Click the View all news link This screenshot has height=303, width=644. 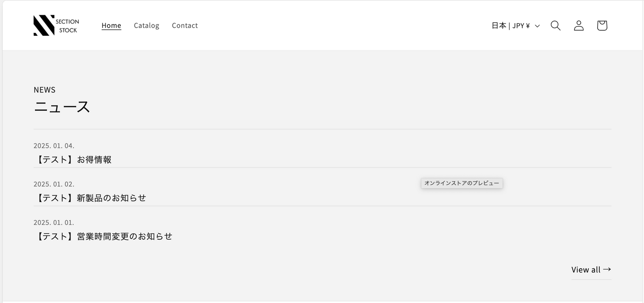pyautogui.click(x=586, y=270)
